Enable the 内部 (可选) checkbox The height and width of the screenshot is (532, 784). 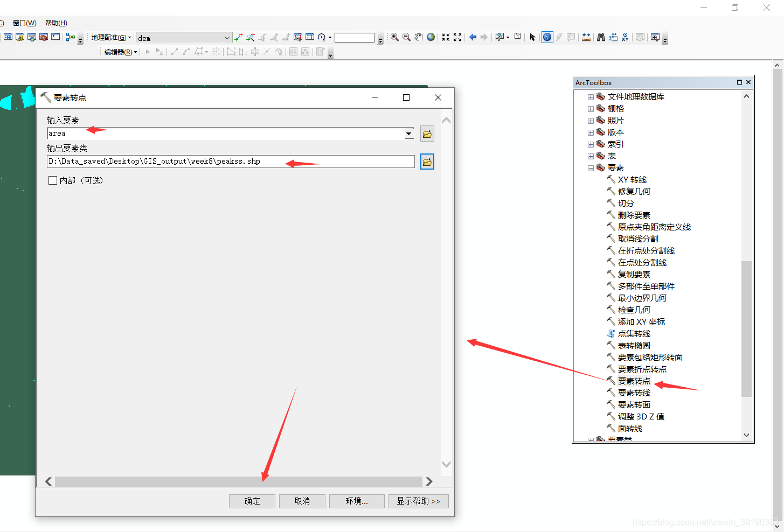pos(53,180)
